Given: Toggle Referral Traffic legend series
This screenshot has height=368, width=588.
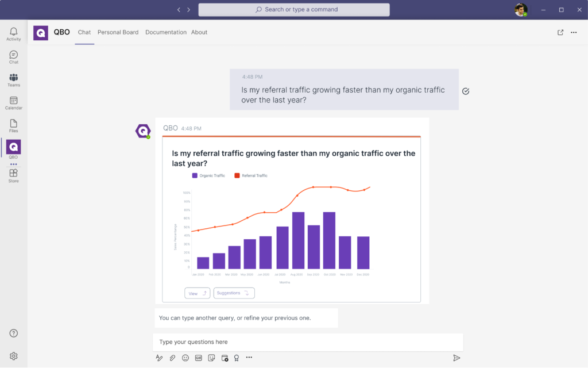Looking at the screenshot, I should pyautogui.click(x=251, y=175).
